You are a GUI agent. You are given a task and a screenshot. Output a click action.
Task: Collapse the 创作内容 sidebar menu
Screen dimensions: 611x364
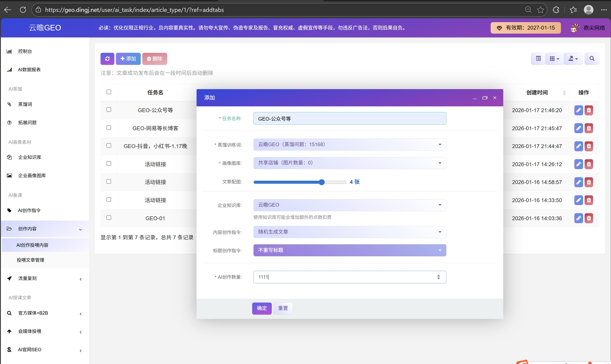pyautogui.click(x=45, y=229)
